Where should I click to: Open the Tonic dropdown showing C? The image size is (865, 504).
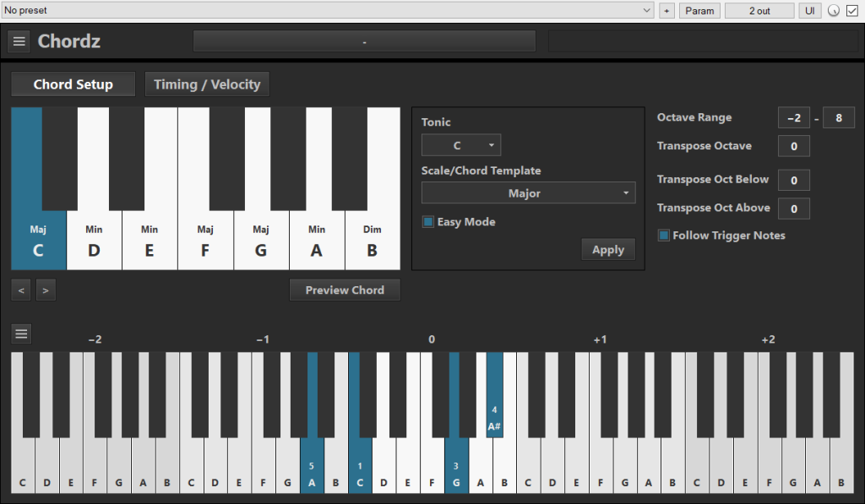tap(461, 145)
